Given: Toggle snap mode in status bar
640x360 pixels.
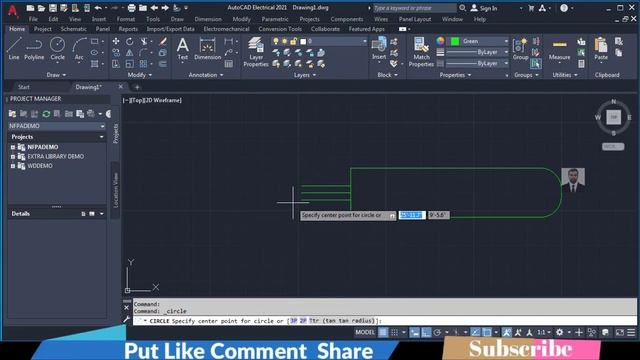Looking at the screenshot, I should tap(394, 333).
